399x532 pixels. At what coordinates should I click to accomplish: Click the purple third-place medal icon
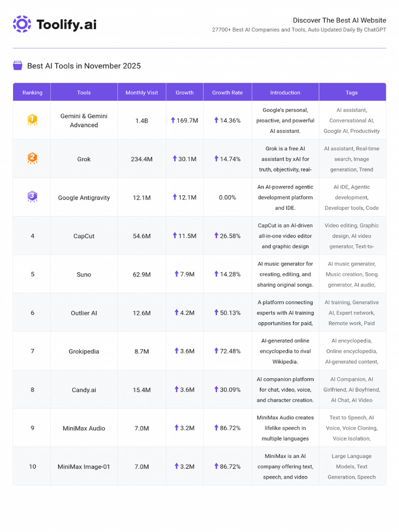tap(32, 197)
